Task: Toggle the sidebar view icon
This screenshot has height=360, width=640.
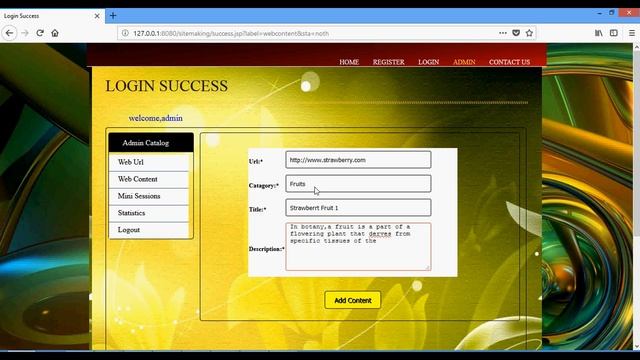Action: [x=613, y=33]
